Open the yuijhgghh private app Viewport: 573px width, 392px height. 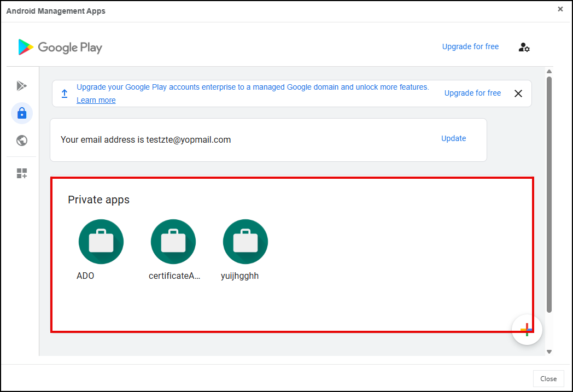pos(245,242)
